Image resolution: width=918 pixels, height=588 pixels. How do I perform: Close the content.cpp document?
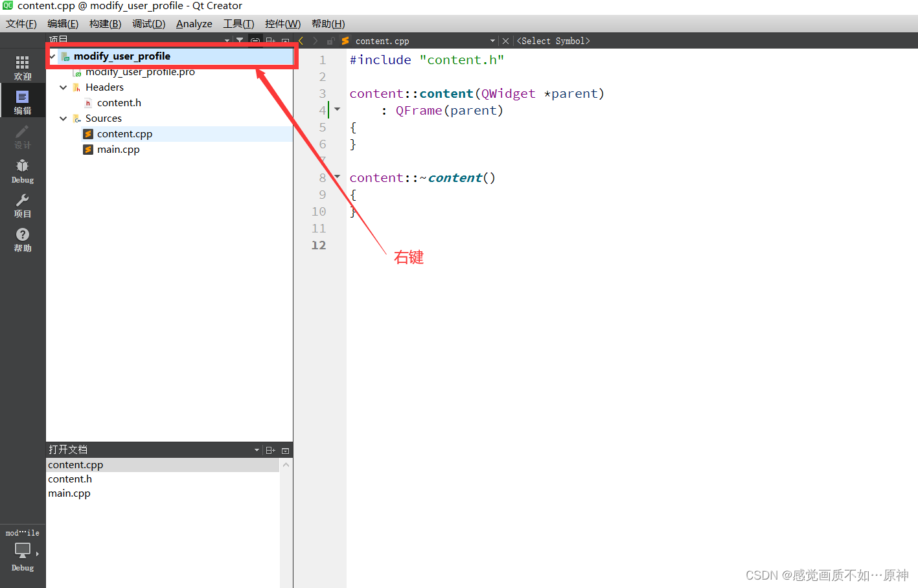[506, 41]
